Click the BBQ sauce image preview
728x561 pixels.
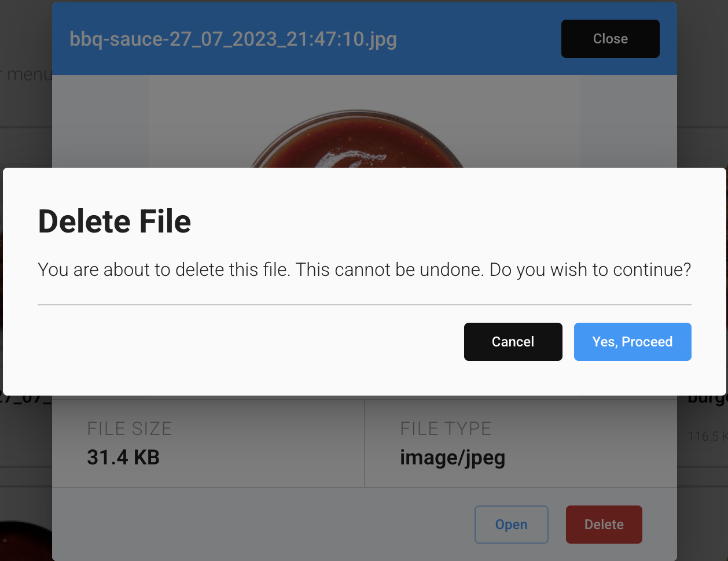pyautogui.click(x=365, y=121)
